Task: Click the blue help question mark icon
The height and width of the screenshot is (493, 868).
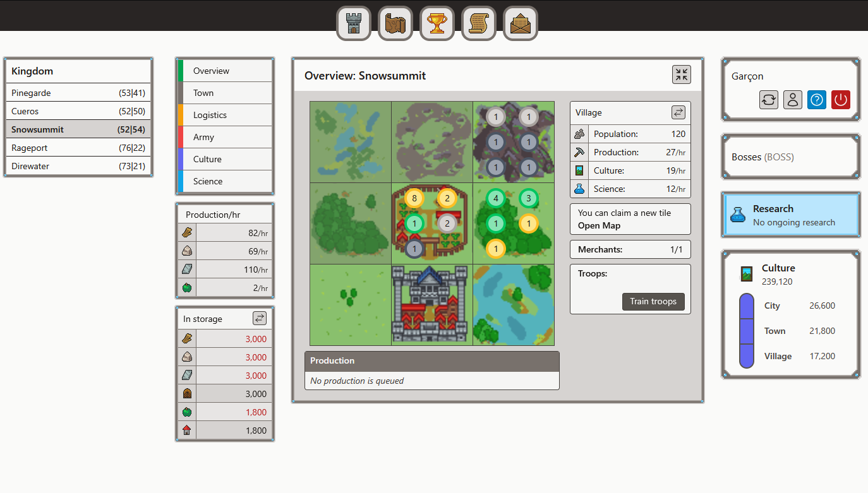Action: coord(816,100)
